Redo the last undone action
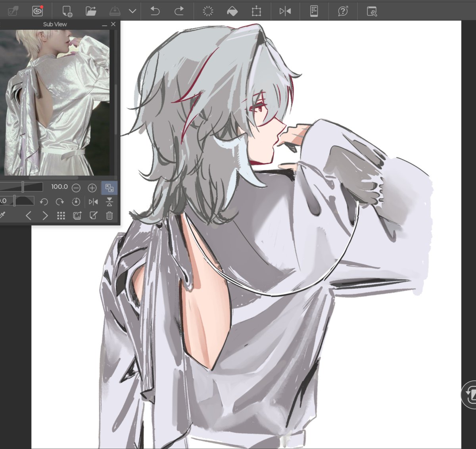Image resolution: width=476 pixels, height=449 pixels. pos(179,11)
